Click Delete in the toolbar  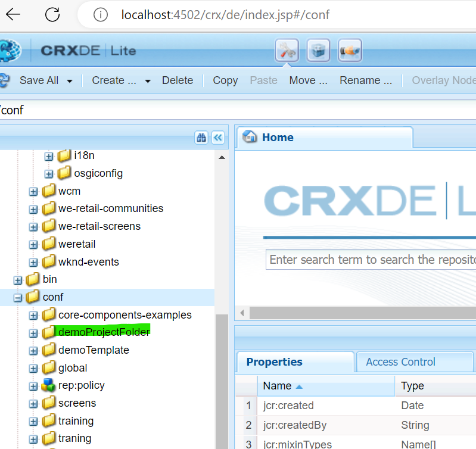tap(178, 80)
